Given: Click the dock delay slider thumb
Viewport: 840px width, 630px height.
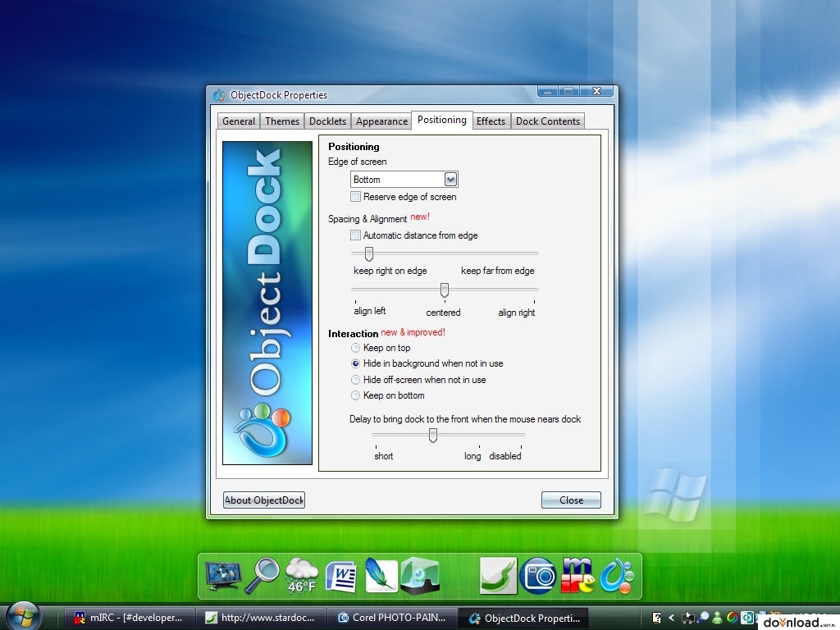Looking at the screenshot, I should [x=433, y=435].
